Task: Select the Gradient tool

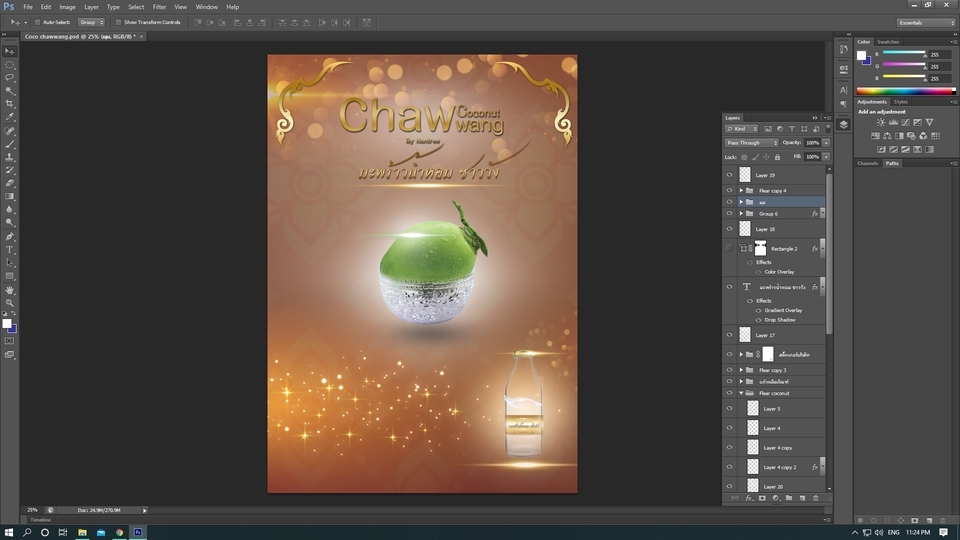Action: point(9,197)
